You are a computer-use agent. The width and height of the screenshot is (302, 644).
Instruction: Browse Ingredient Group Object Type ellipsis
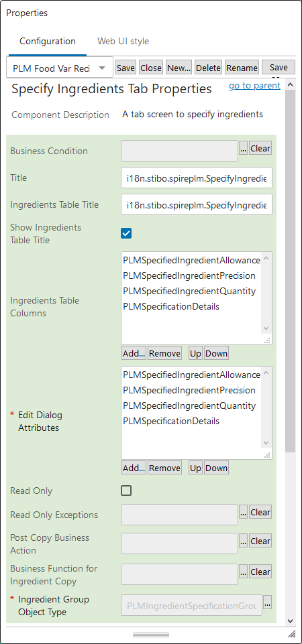(x=268, y=603)
